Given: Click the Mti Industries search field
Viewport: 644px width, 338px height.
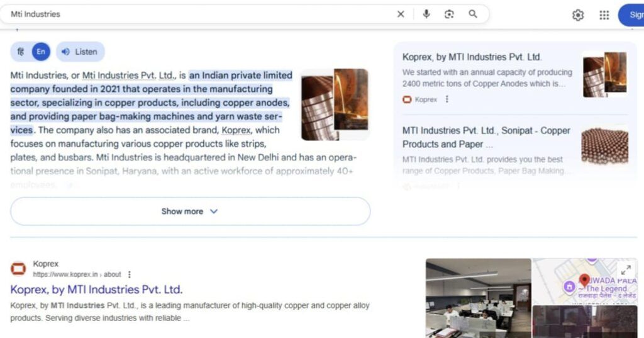Looking at the screenshot, I should click(189, 14).
